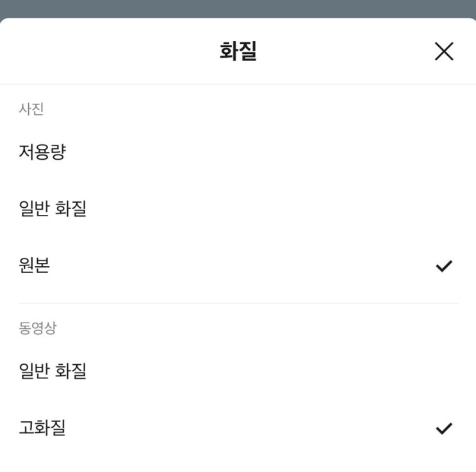
Task: Click the checkmark next to 원본
Action: [443, 266]
